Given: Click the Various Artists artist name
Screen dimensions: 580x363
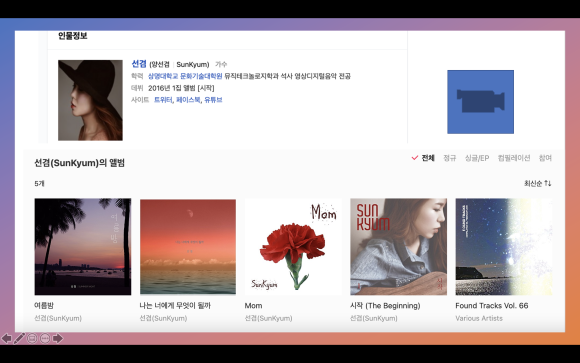Looking at the screenshot, I should click(479, 318).
